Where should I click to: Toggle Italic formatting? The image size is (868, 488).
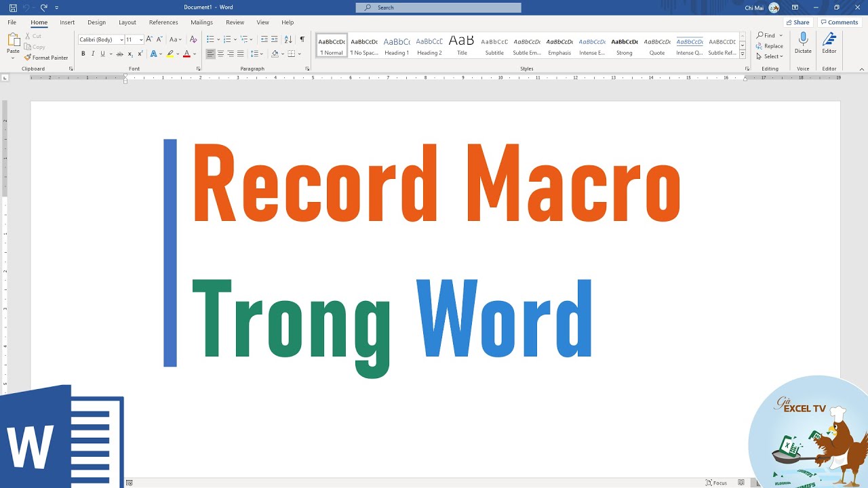93,54
